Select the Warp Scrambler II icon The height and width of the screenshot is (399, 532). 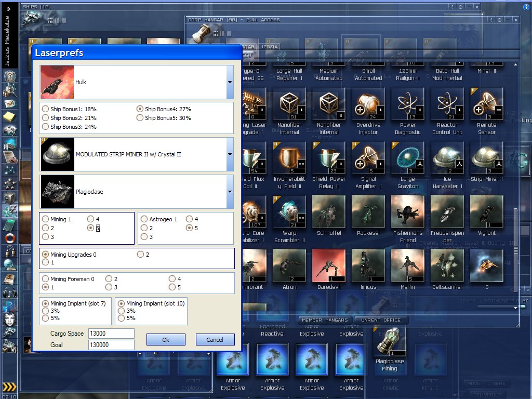tap(289, 212)
